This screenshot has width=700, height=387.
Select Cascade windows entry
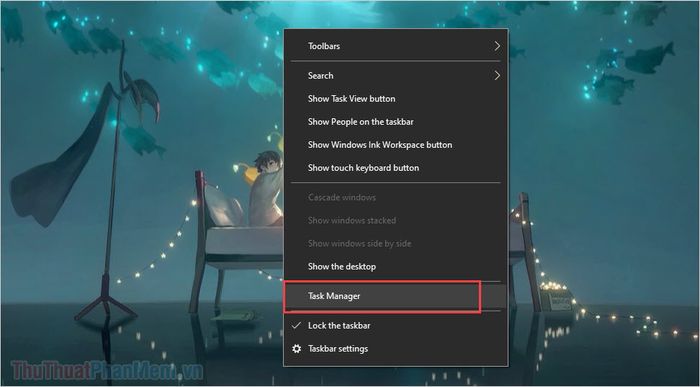click(396, 197)
